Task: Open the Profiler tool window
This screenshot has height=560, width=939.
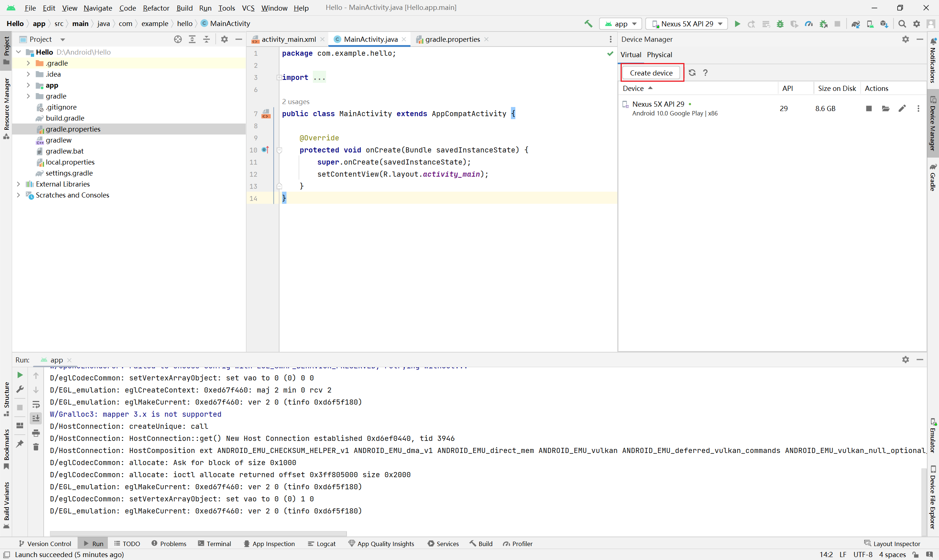Action: pos(518,544)
